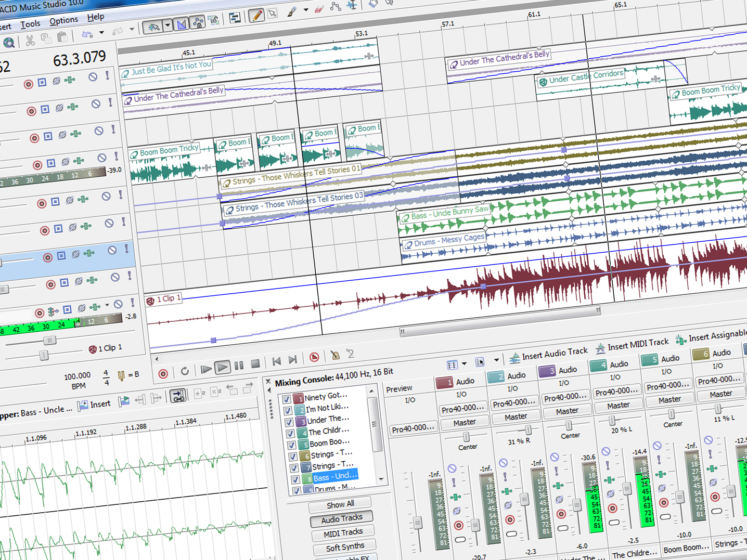Click the tuning fork key icon
Viewport: 747px width, 560px height.
[x=121, y=375]
